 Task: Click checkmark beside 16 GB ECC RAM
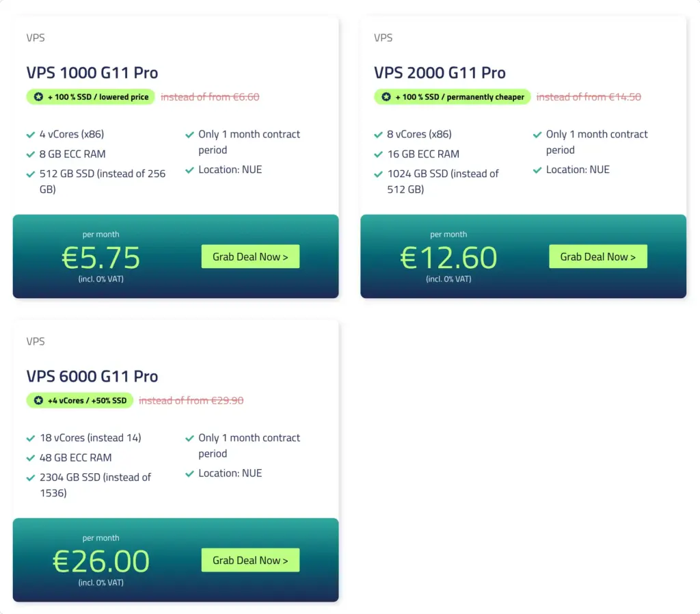pos(379,154)
